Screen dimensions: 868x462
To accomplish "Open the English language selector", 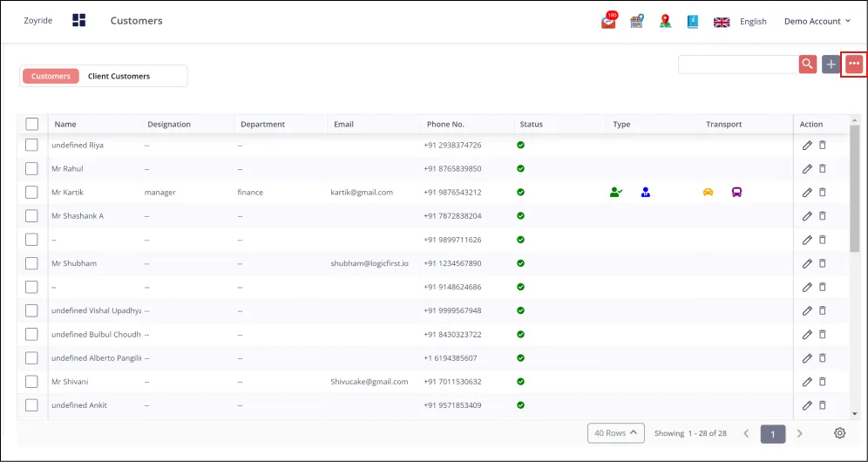I will tap(753, 22).
